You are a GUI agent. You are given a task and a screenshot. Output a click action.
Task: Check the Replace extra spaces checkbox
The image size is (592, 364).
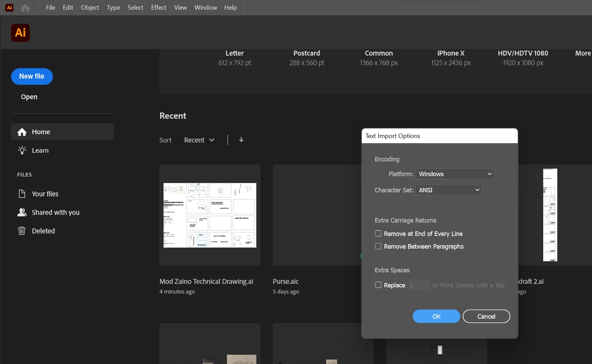378,285
